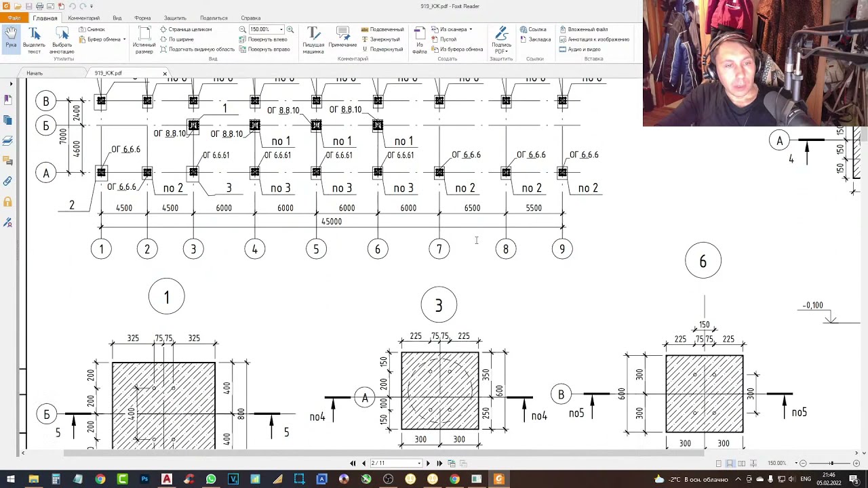Fit page По ширине
868x488 pixels.
coord(177,39)
